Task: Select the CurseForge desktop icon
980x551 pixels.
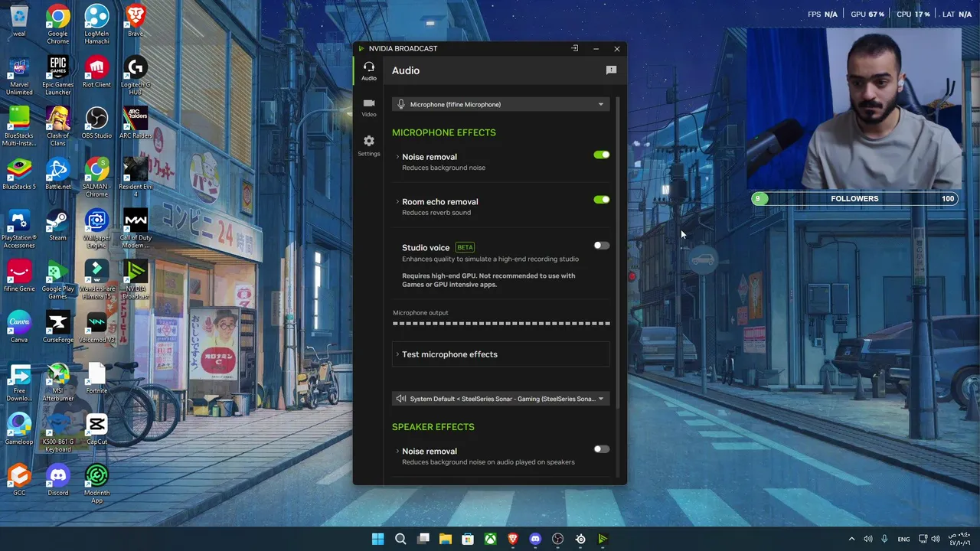Action: coord(58,327)
